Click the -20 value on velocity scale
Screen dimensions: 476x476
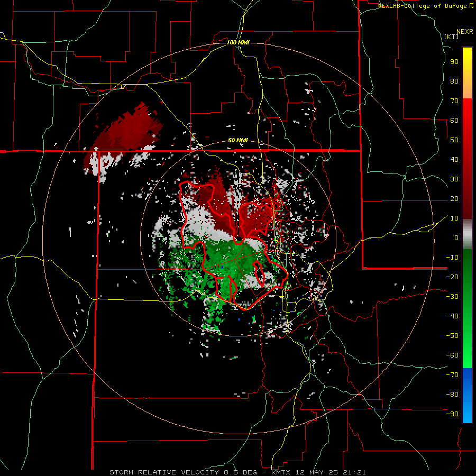tap(452, 277)
